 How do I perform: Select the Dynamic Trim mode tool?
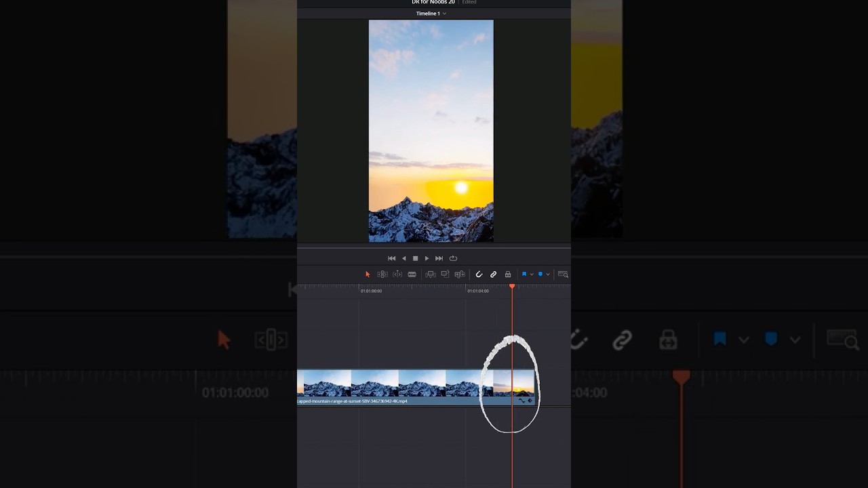397,274
